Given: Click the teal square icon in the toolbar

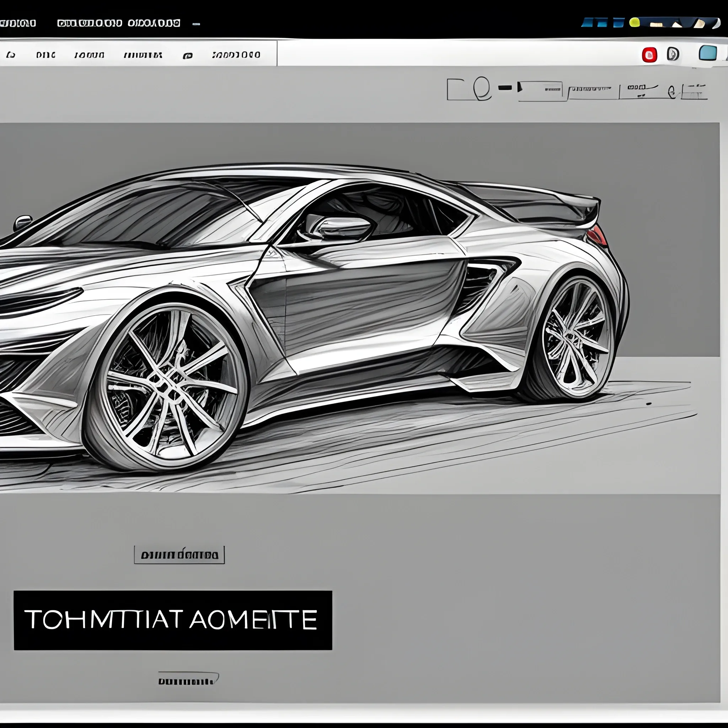Looking at the screenshot, I should 708,53.
